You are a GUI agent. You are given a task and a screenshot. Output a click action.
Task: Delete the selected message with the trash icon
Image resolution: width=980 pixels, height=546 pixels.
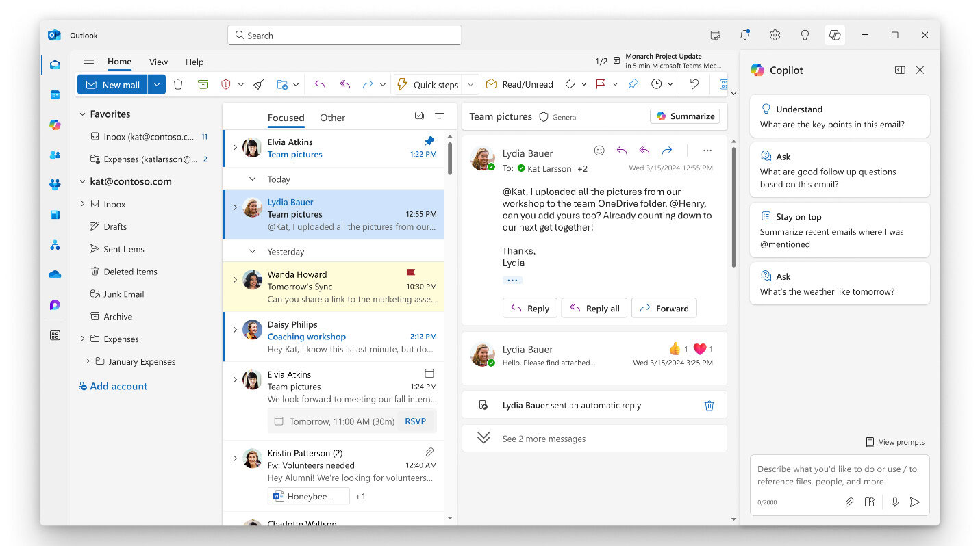click(x=178, y=84)
